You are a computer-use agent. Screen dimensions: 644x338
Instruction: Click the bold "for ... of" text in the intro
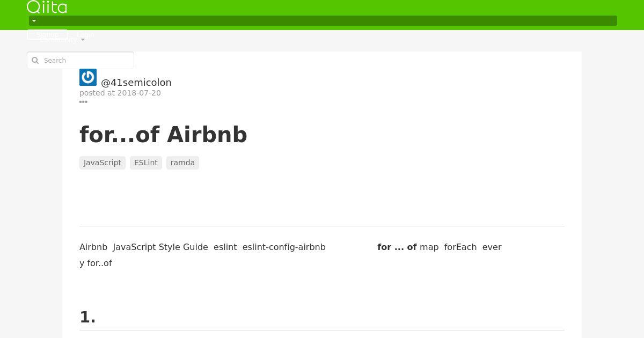397,247
